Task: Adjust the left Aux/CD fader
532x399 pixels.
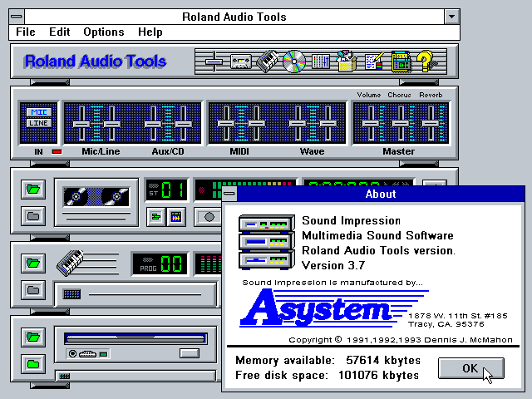Action: pos(153,124)
